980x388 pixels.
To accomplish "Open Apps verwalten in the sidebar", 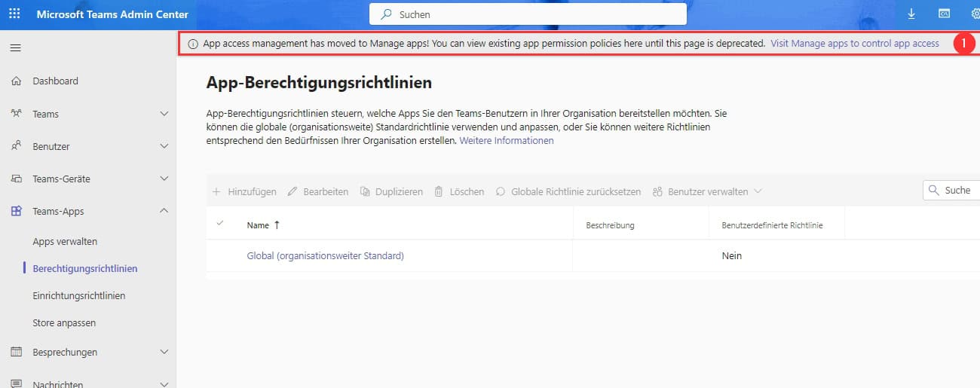I will (x=65, y=242).
